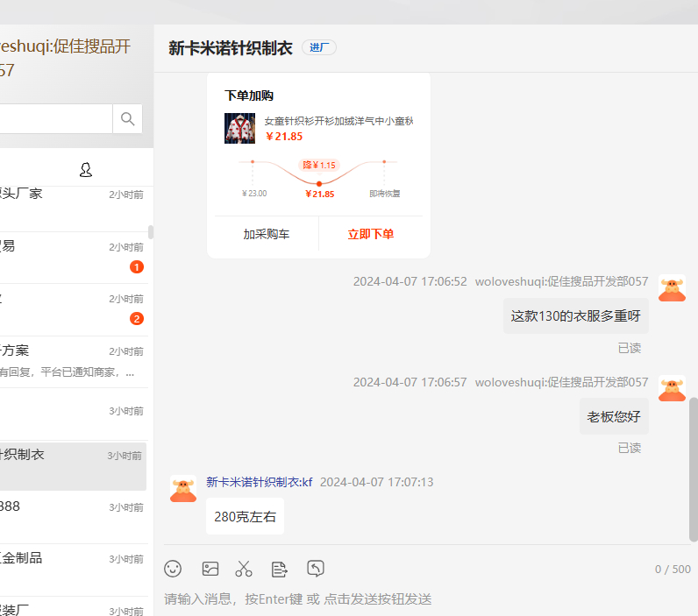Click 加采购车 on the product card
The image size is (698, 616).
(x=267, y=234)
